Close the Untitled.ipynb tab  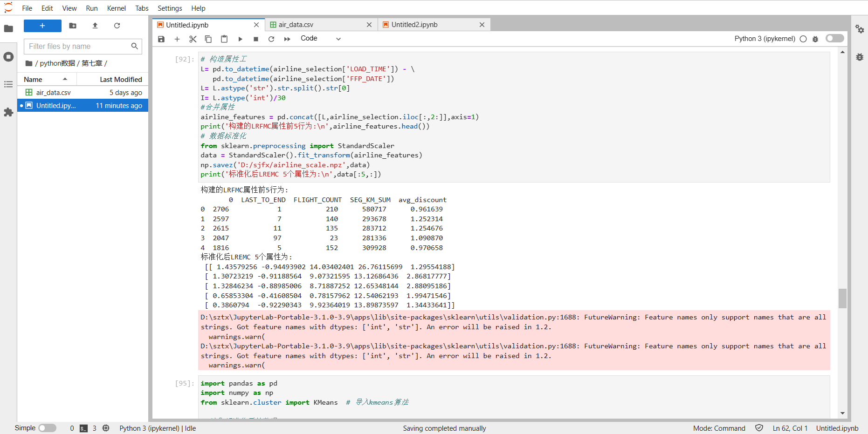(x=256, y=25)
